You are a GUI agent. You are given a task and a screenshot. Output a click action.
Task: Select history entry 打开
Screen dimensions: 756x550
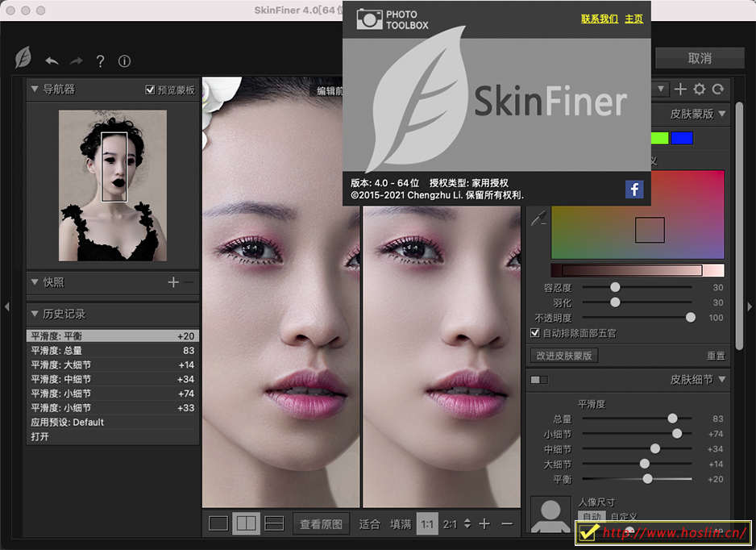pos(113,436)
